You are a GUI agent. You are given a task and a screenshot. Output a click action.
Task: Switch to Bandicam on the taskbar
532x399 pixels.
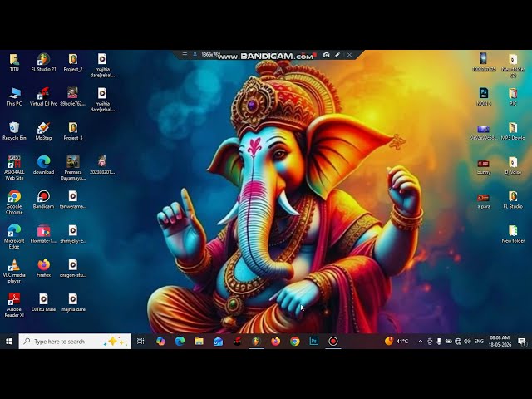pos(333,342)
